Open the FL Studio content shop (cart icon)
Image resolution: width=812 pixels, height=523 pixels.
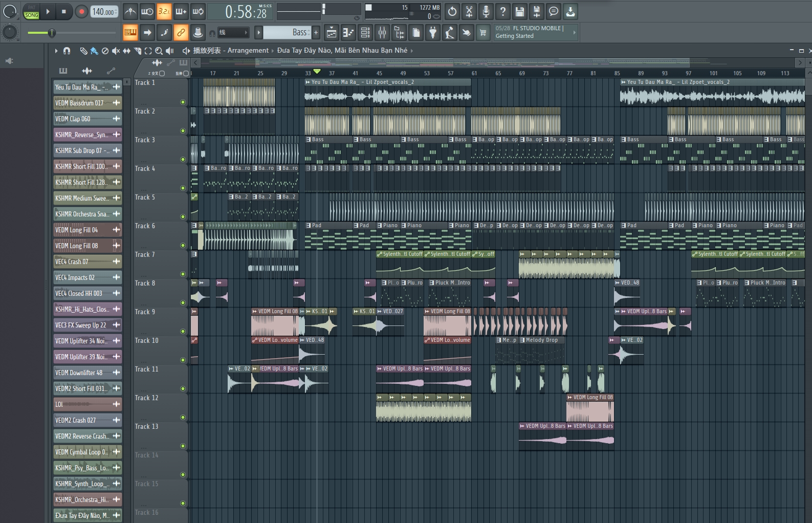tap(483, 33)
